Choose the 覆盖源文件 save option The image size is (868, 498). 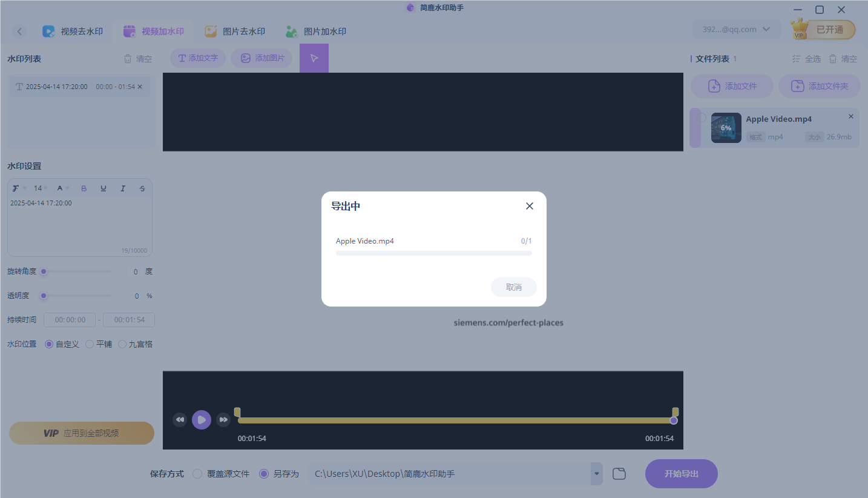point(221,474)
